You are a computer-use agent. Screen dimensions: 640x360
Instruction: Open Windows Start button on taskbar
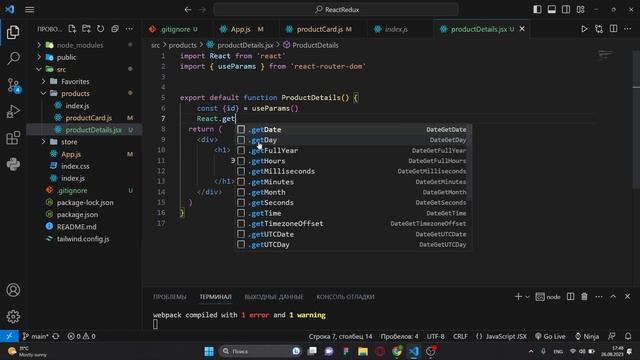tap(209, 351)
